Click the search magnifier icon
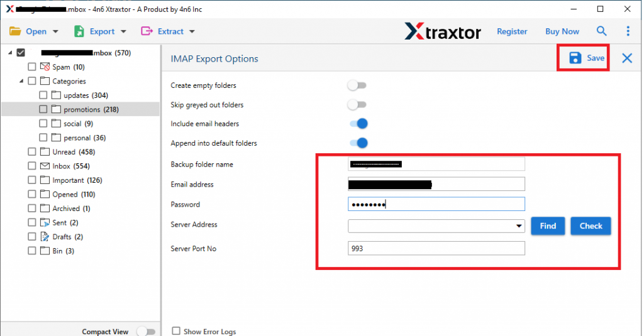The height and width of the screenshot is (336, 644). (602, 31)
